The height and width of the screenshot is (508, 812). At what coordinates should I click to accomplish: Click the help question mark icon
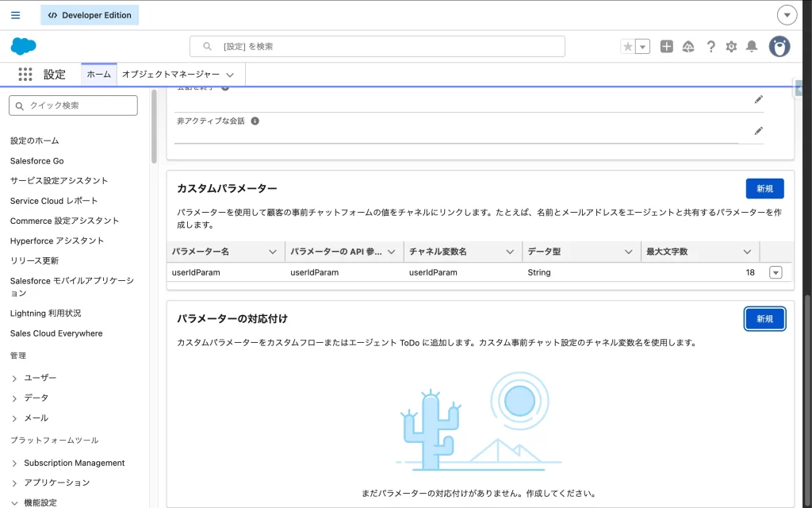(x=710, y=47)
